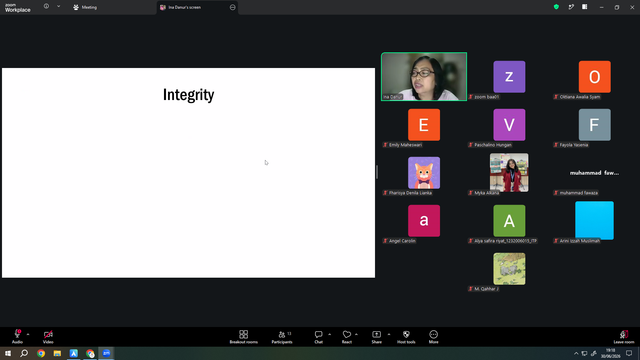Open File Explorer from taskbar

click(x=57, y=353)
